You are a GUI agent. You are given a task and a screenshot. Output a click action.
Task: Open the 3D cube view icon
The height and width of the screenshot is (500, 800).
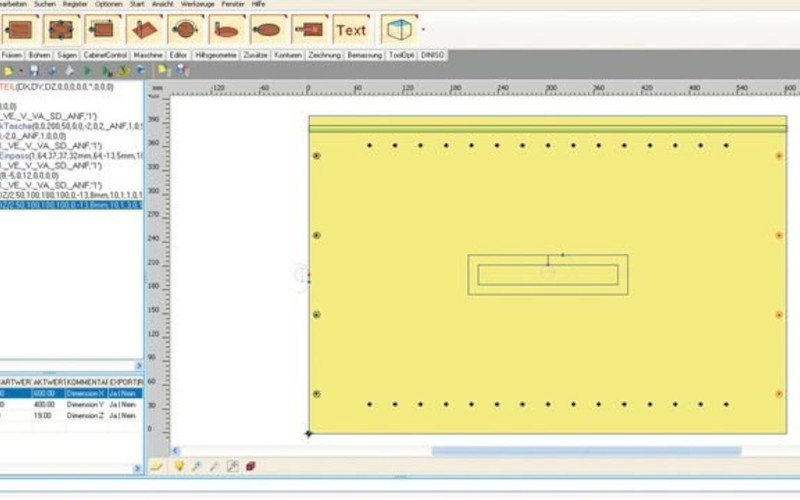click(x=399, y=29)
